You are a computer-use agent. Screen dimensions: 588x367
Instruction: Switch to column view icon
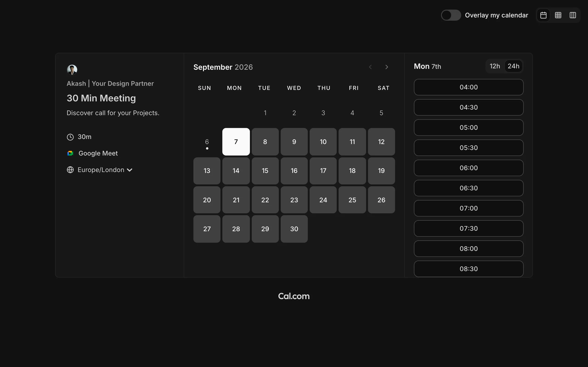pyautogui.click(x=573, y=15)
